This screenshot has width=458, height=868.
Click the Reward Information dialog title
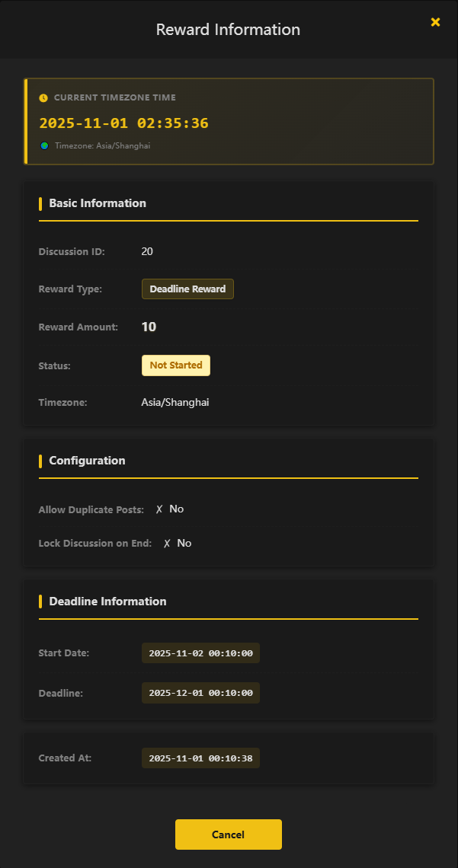[228, 30]
